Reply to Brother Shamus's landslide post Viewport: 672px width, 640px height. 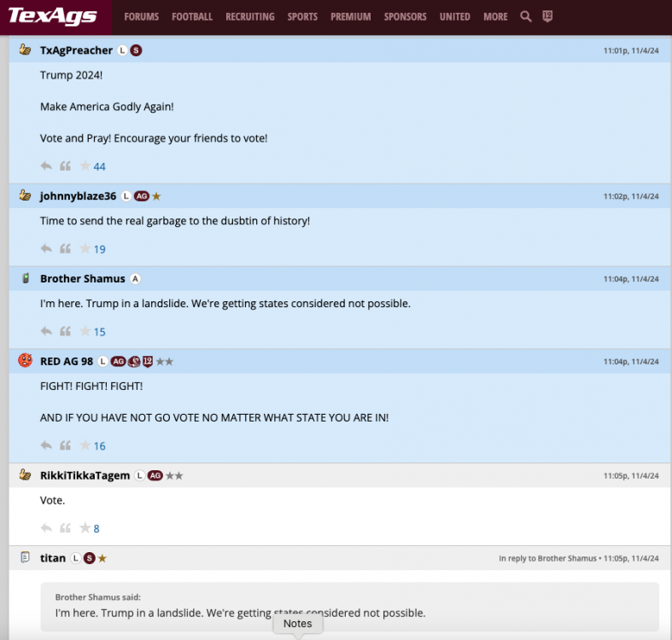(46, 331)
